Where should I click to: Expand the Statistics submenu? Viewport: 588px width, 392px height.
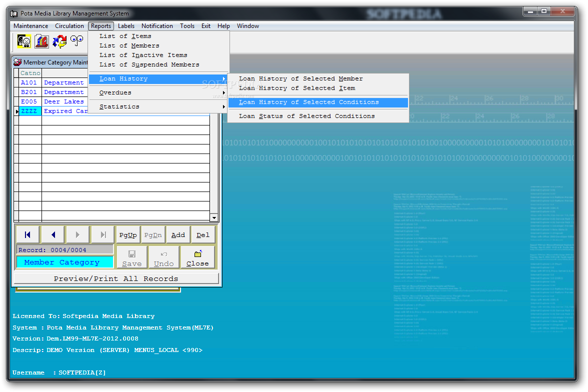click(159, 106)
